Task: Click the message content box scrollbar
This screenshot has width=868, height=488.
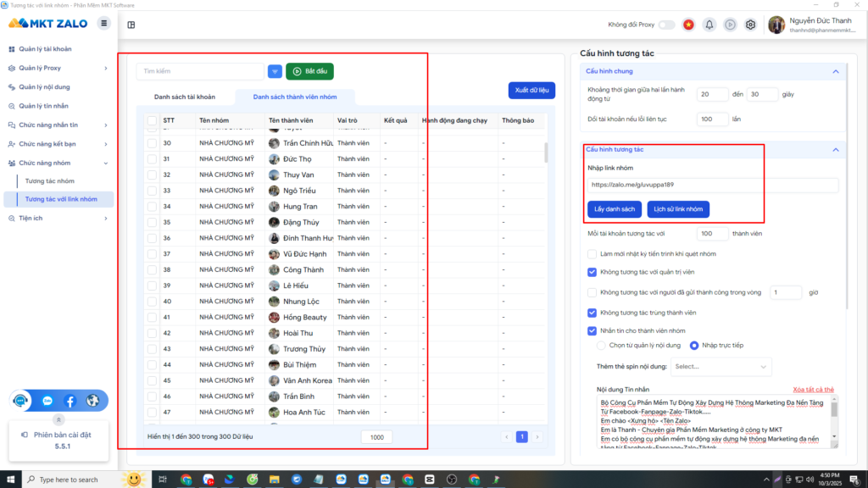Action: 834,409
